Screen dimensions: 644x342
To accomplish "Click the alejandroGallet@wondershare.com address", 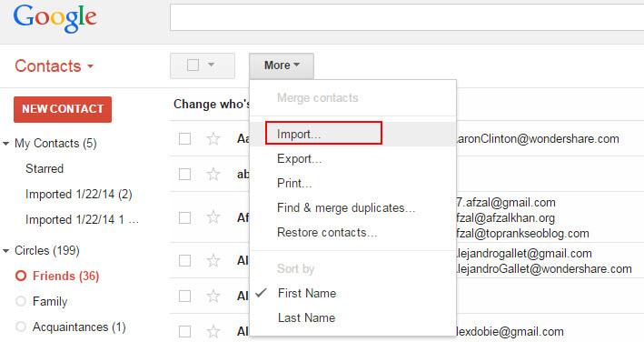I will (x=544, y=269).
